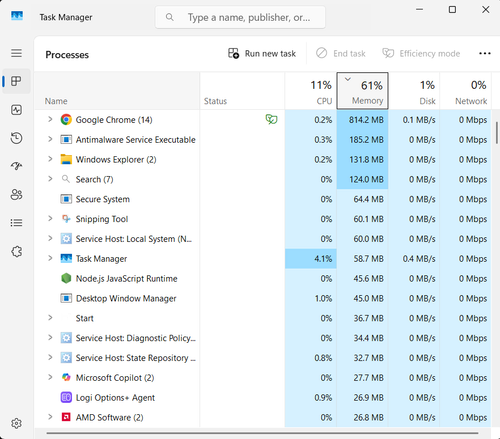Open the three-dot more options menu

(484, 53)
